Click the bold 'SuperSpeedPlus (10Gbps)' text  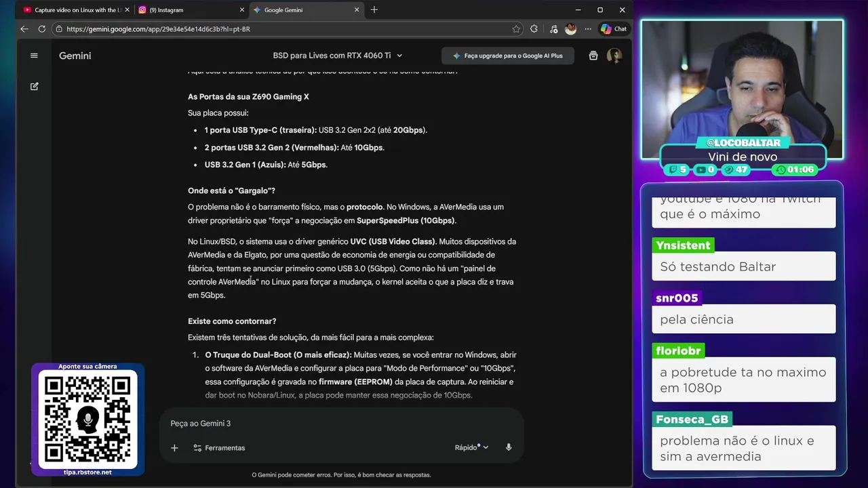click(406, 221)
